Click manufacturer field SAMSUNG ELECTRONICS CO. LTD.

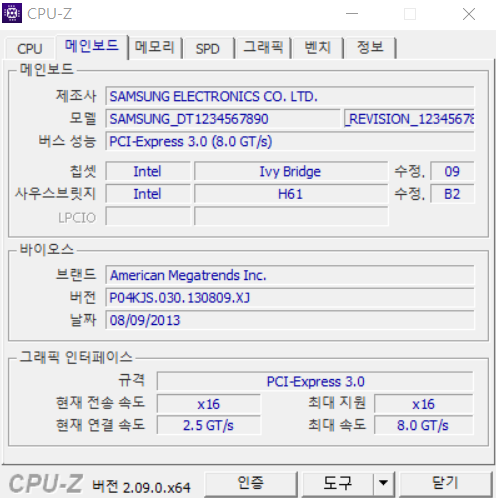tap(290, 96)
